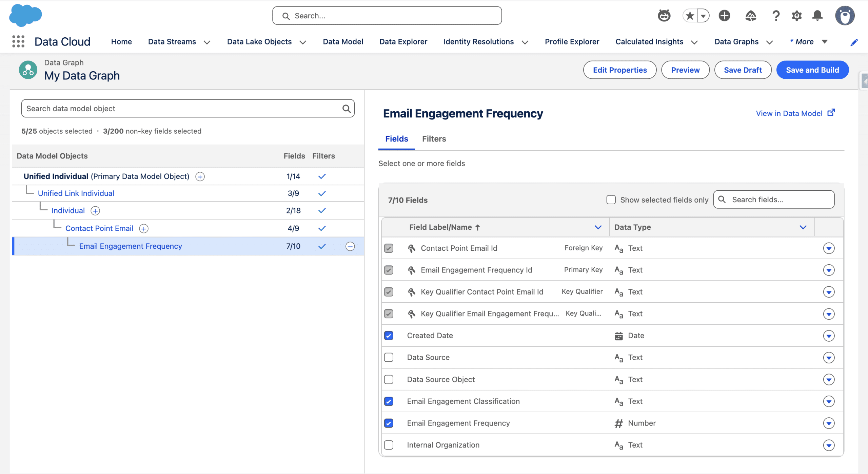Add related object to Contact Point Email
Screen dimensions: 868x474
pos(144,229)
